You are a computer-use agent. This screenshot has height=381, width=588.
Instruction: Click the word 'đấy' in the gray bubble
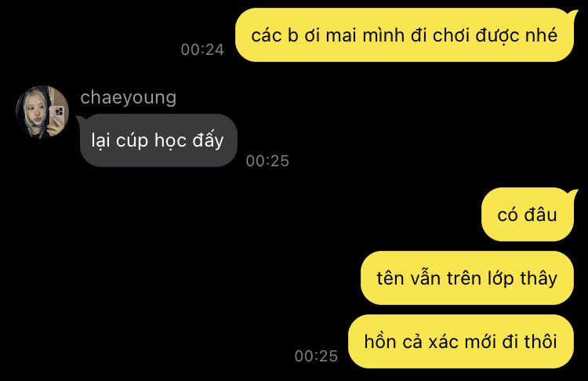tap(208, 140)
